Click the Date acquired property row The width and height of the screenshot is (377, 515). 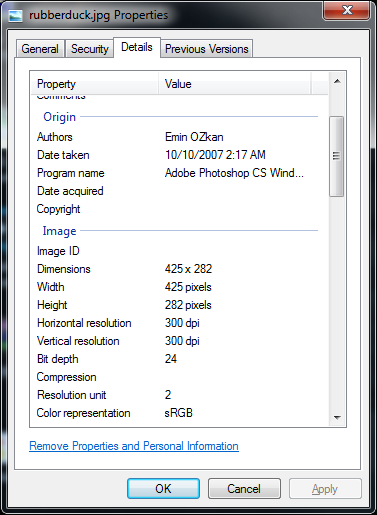pyautogui.click(x=177, y=191)
